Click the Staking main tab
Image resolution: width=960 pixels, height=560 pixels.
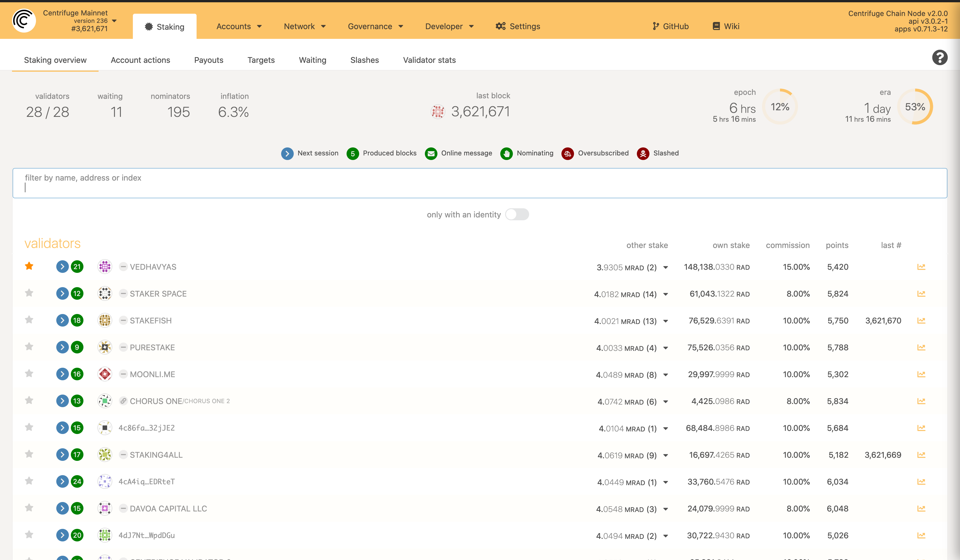click(x=165, y=27)
